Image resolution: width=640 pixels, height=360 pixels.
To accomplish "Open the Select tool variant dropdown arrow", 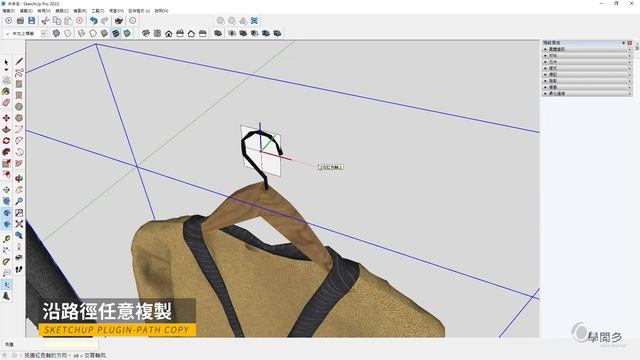I will (6, 70).
